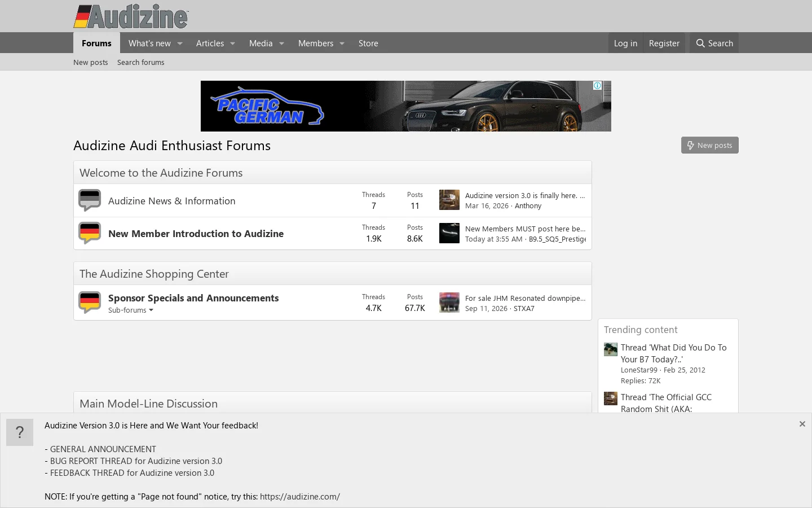The height and width of the screenshot is (508, 812).
Task: Expand the Media dropdown arrow
Action: 281,43
